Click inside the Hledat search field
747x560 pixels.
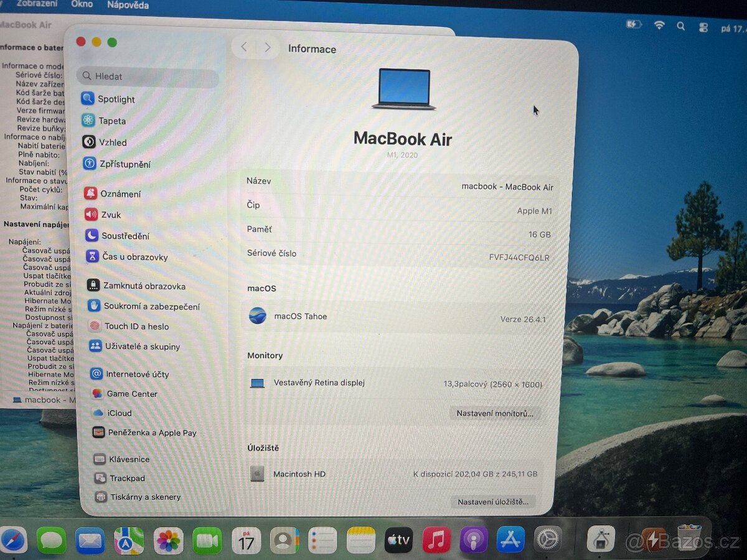pos(147,76)
